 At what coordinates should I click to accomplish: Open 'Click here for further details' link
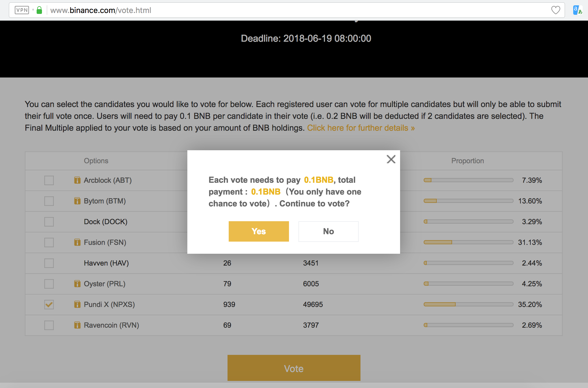[361, 128]
